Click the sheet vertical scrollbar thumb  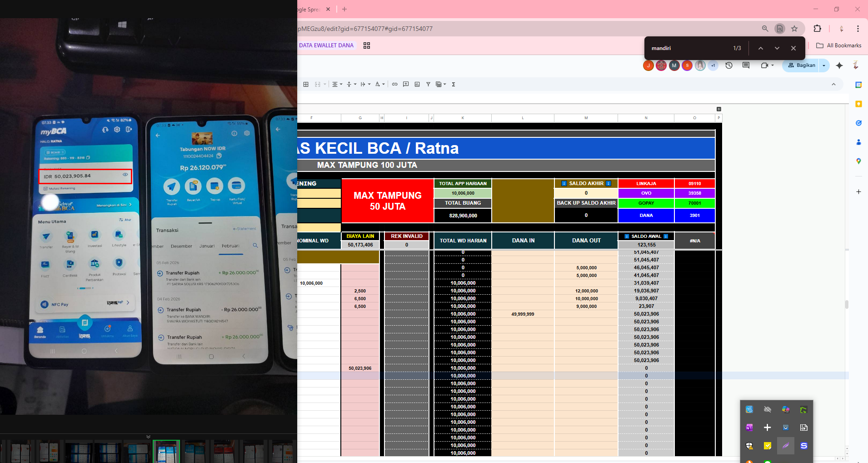(x=847, y=305)
